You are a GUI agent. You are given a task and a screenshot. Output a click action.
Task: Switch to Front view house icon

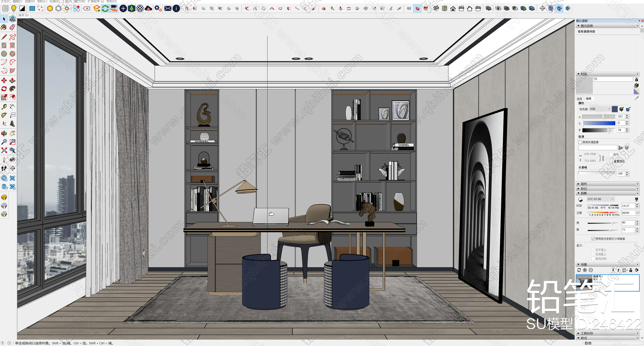pyautogui.click(x=453, y=9)
